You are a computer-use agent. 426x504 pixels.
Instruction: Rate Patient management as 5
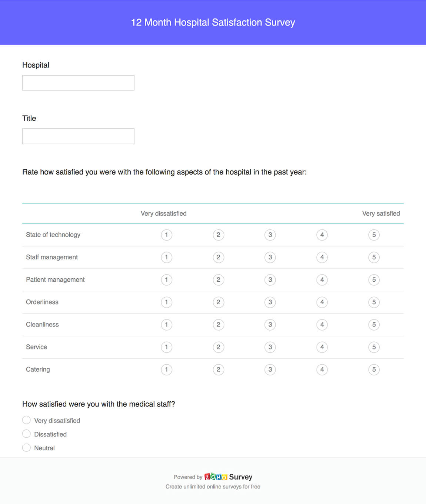[374, 280]
